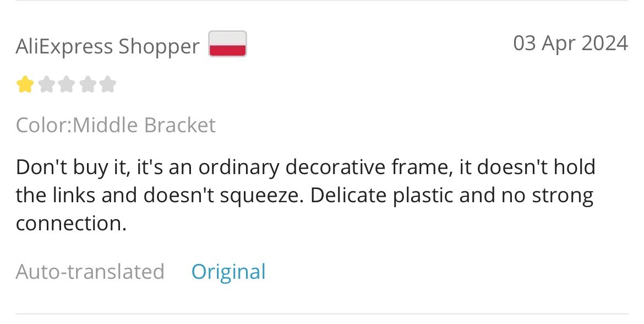Click the Auto-translated label
The width and height of the screenshot is (644, 324).
(90, 272)
